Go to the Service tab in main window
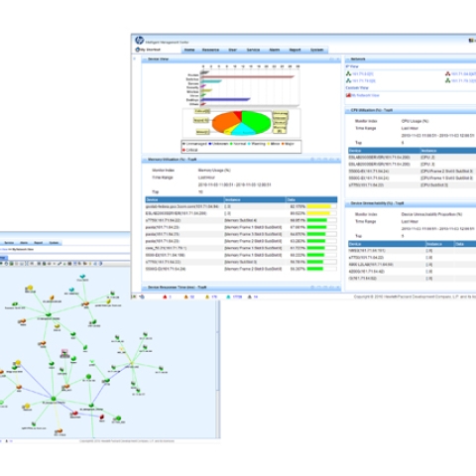 pyautogui.click(x=253, y=50)
